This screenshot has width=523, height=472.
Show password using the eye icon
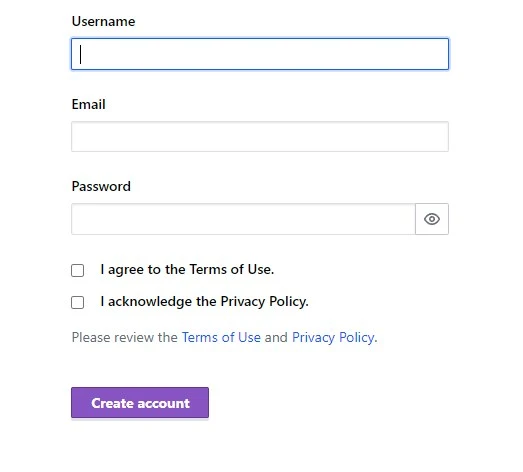(432, 219)
